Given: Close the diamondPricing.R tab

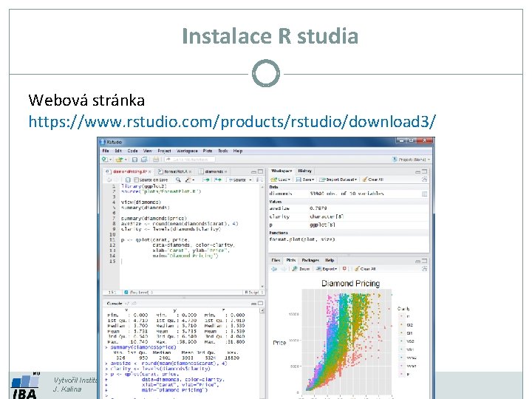Looking at the screenshot, I should [x=149, y=171].
